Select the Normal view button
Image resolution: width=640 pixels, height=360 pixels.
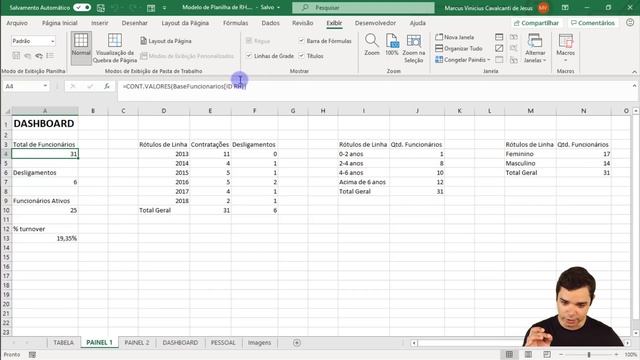point(81,48)
